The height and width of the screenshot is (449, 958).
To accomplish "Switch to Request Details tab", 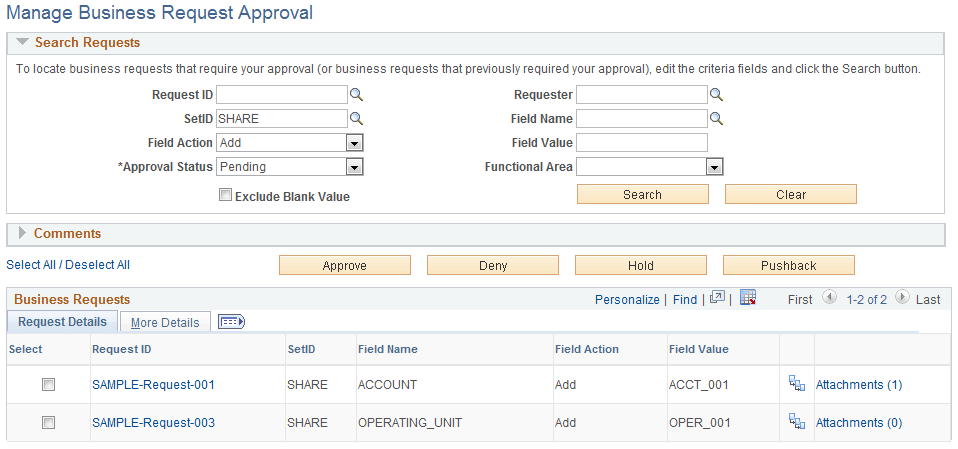I will coord(62,322).
